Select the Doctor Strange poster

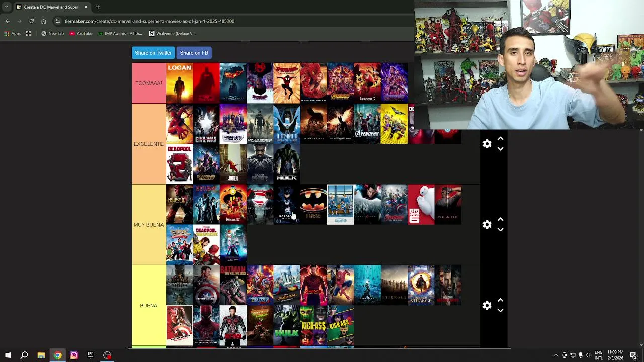coord(421,286)
